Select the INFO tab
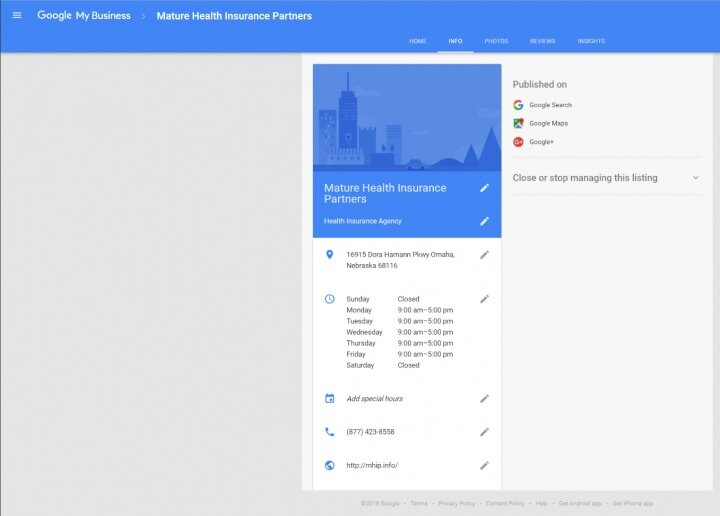Viewport: 720px width, 516px height. pyautogui.click(x=455, y=41)
